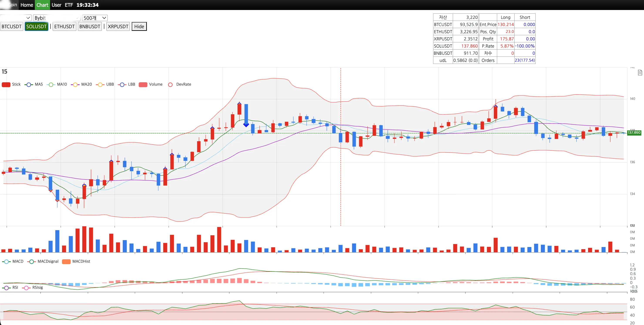This screenshot has width=644, height=325.
Task: Select the BTCUSDT symbol button
Action: tap(12, 27)
